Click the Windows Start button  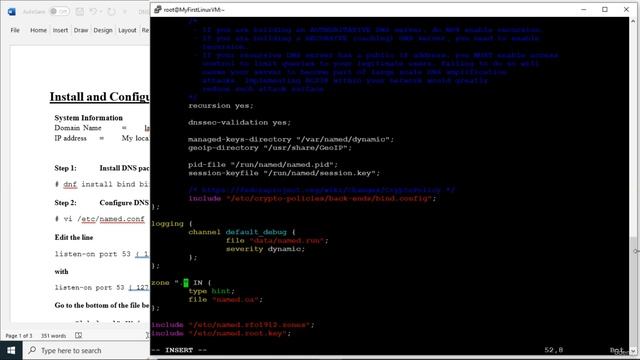(x=11, y=351)
